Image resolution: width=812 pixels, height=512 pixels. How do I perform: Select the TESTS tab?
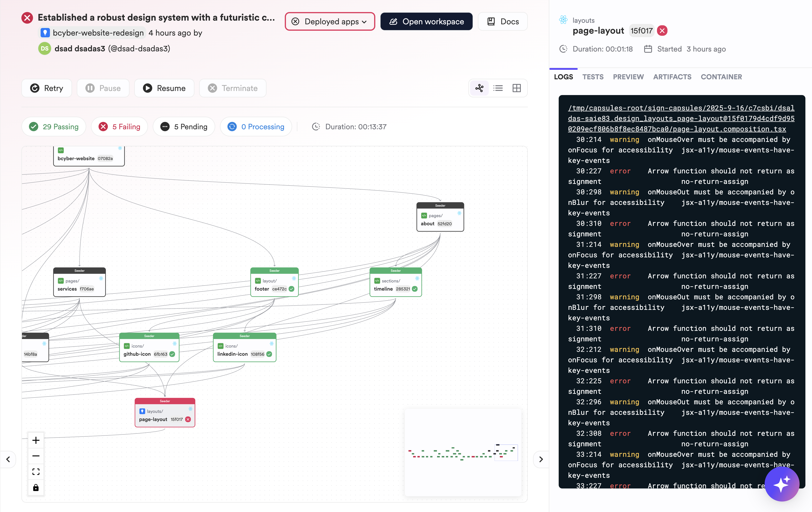click(593, 77)
